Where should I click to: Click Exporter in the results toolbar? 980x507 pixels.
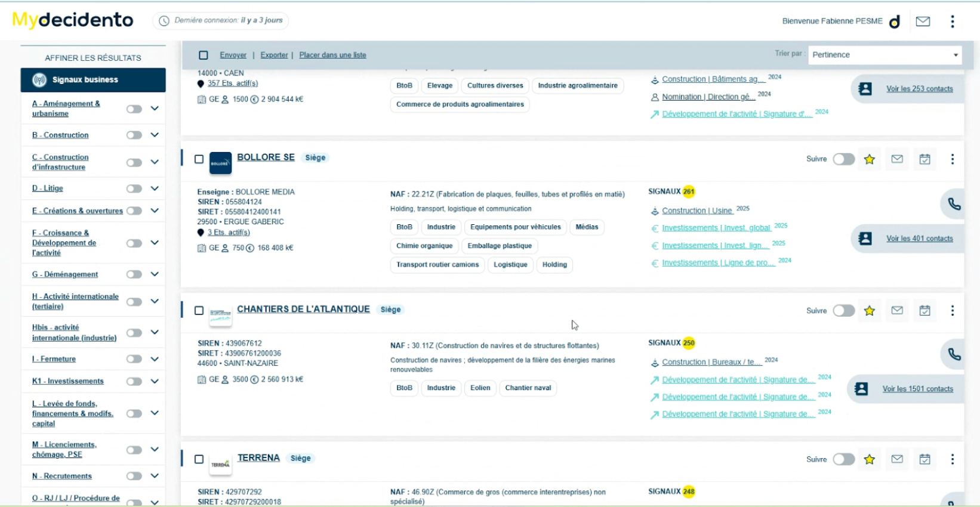coord(274,55)
